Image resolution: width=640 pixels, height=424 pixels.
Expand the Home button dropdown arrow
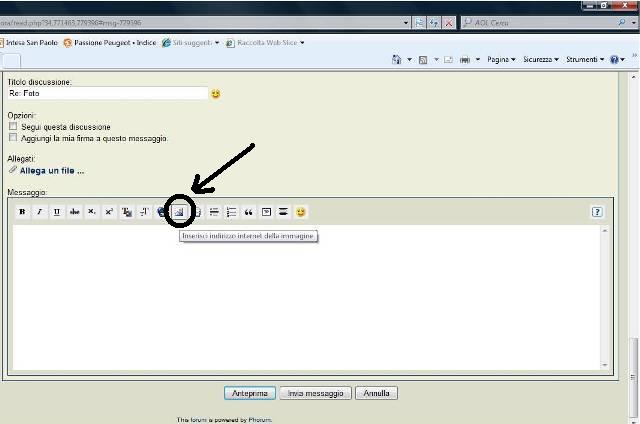(409, 60)
